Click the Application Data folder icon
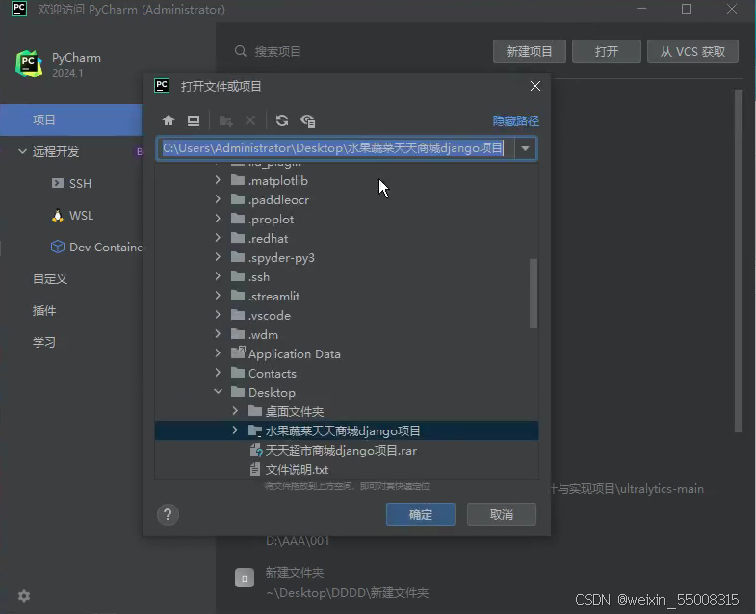756x614 pixels. click(x=238, y=353)
